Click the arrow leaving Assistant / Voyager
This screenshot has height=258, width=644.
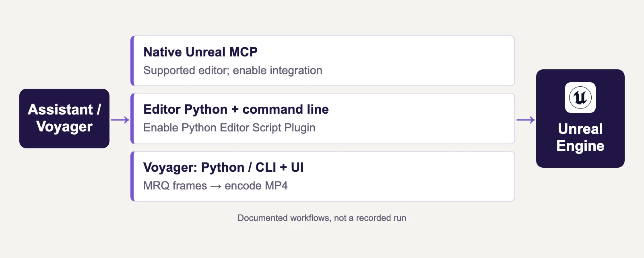coord(120,120)
